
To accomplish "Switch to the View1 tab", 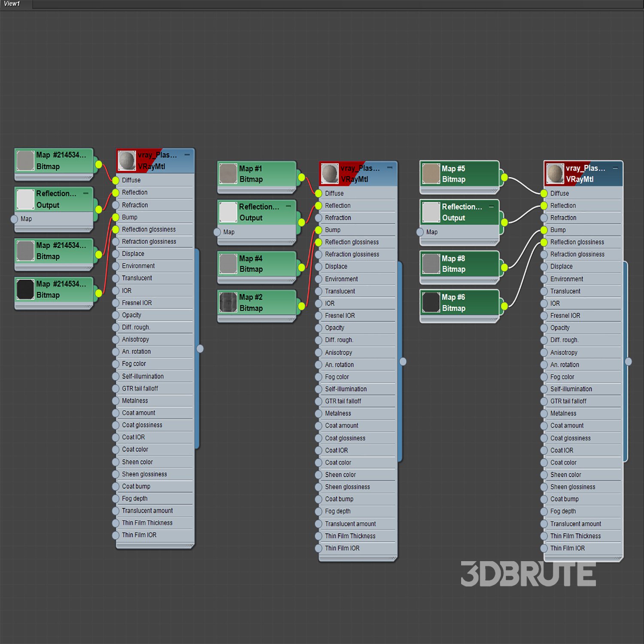I will point(12,4).
